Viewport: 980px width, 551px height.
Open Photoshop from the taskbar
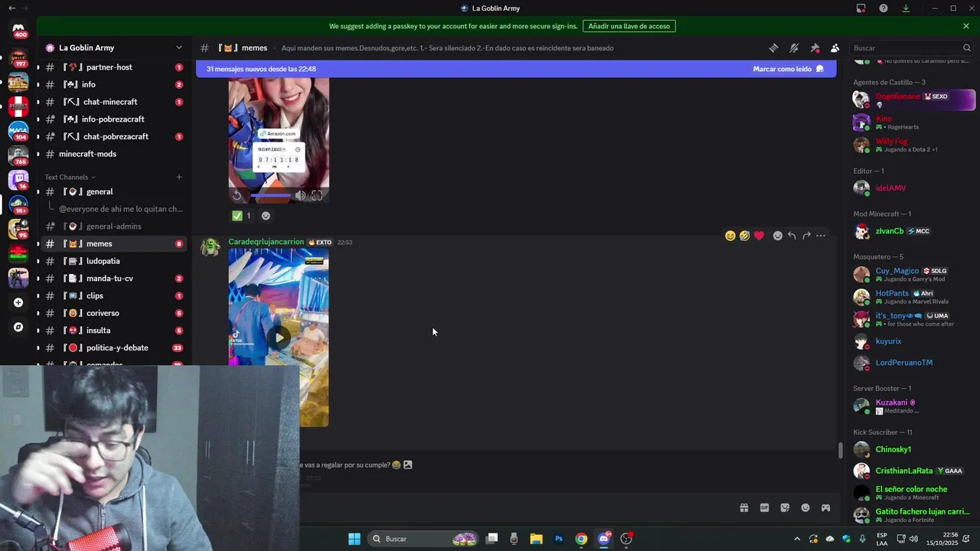pos(559,539)
